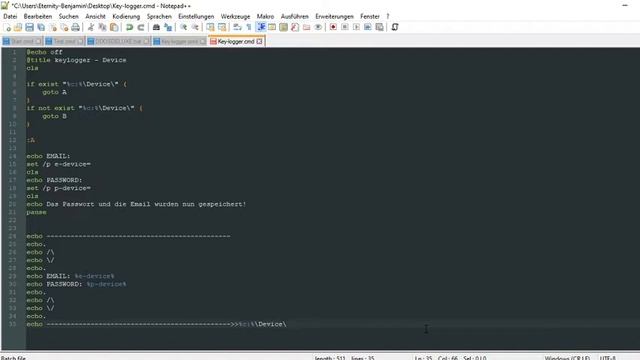Switch to the second document tab
640x360 pixels.
[x=64, y=42]
